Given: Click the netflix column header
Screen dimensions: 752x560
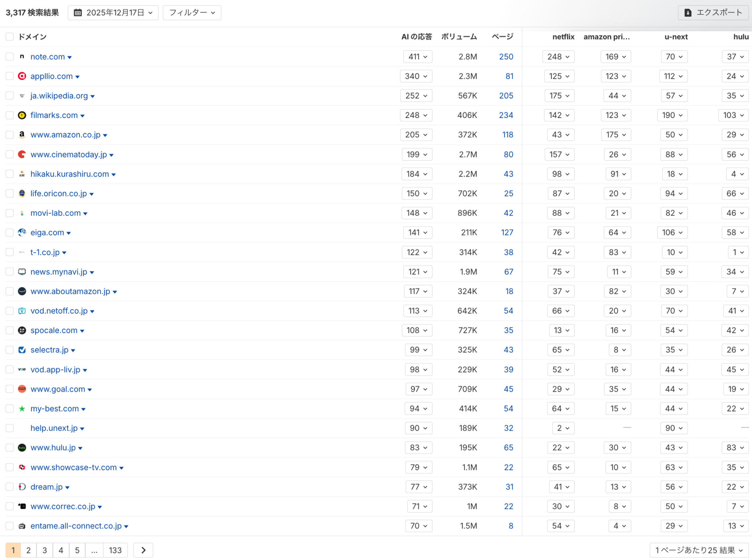Looking at the screenshot, I should [x=563, y=36].
